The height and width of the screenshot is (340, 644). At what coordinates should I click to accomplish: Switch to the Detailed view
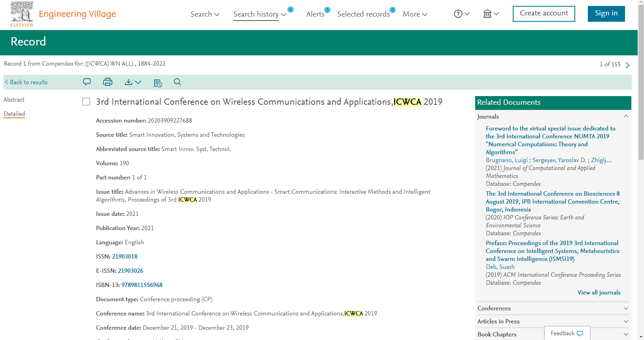pos(14,114)
